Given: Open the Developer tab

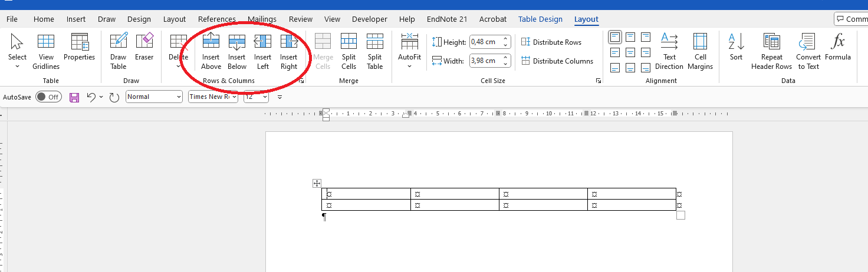Looking at the screenshot, I should click(370, 19).
